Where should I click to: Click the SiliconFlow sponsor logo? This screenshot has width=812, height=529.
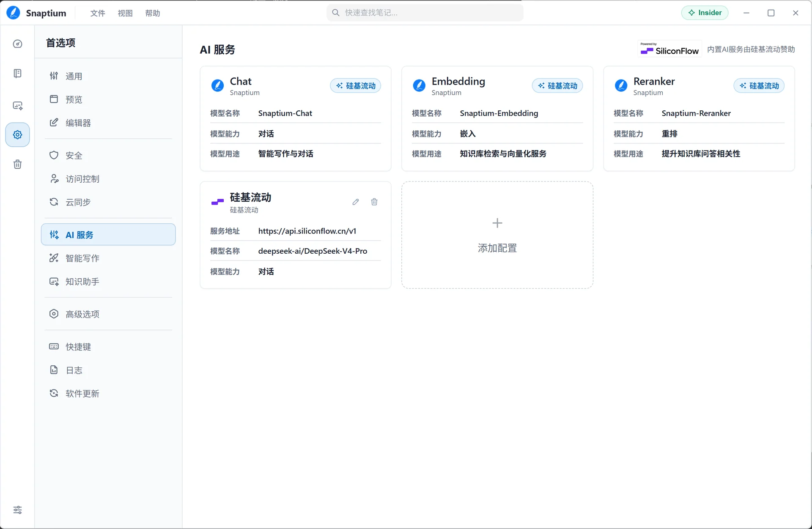[x=669, y=49]
